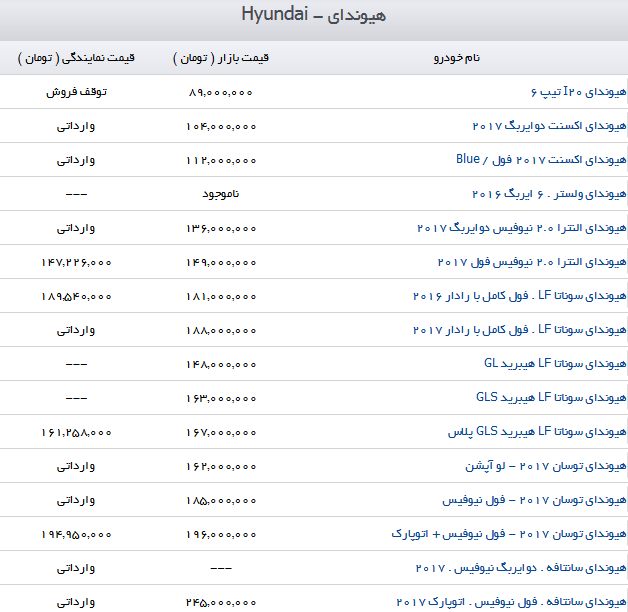Select market price 245,000,000
This screenshot has width=628, height=612.
[x=221, y=602]
